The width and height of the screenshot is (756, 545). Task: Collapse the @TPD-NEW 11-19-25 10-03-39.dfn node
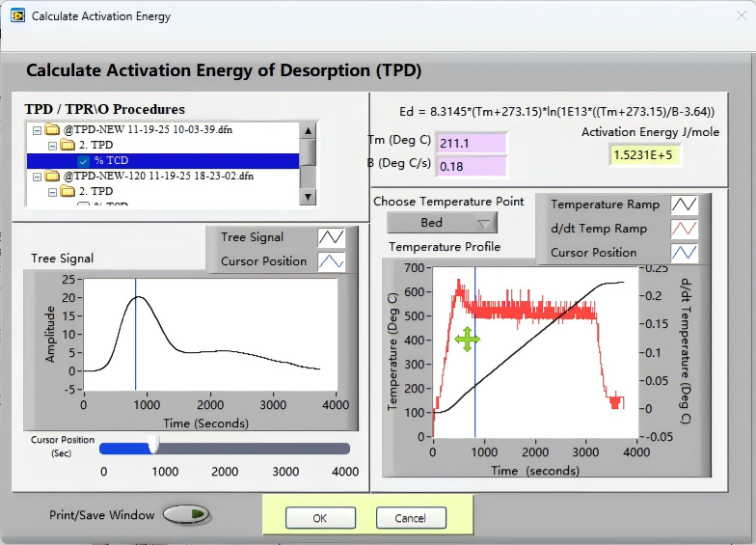tap(37, 130)
